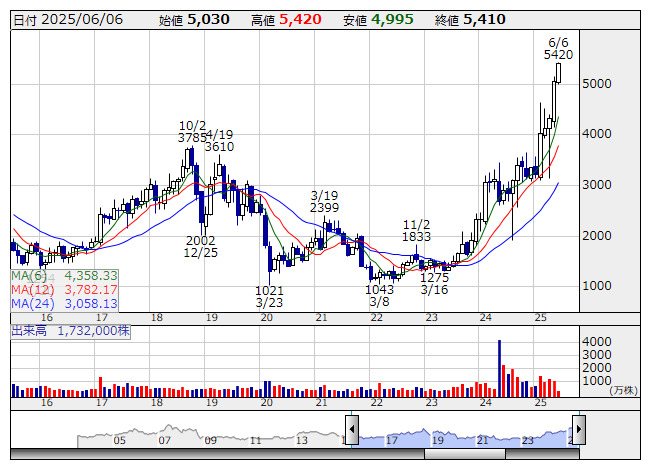Click the horizontal scrollbar thumb at bottom

465,454
